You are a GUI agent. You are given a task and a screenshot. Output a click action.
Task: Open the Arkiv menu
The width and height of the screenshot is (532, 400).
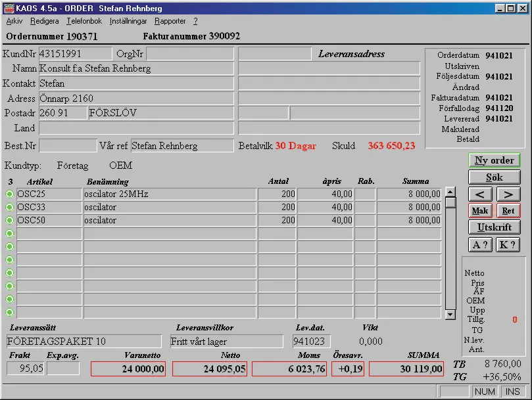pyautogui.click(x=14, y=21)
